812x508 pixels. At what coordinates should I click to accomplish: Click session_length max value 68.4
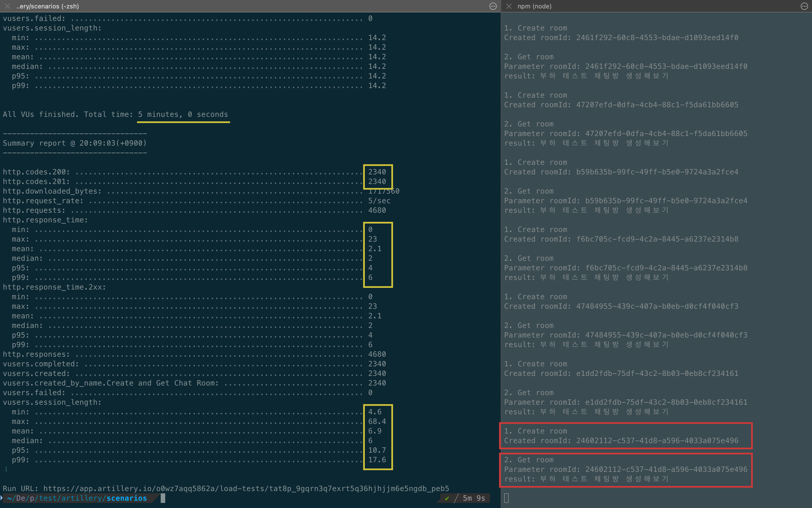pyautogui.click(x=377, y=421)
